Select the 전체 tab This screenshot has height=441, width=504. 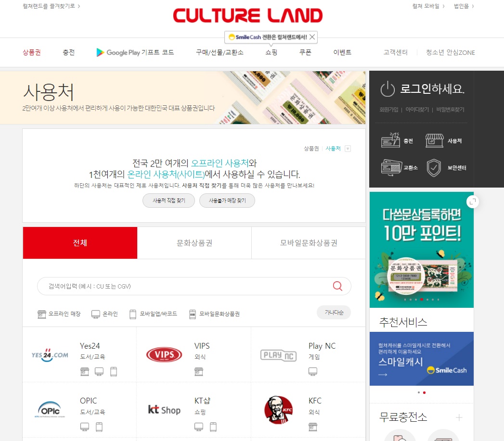(80, 243)
